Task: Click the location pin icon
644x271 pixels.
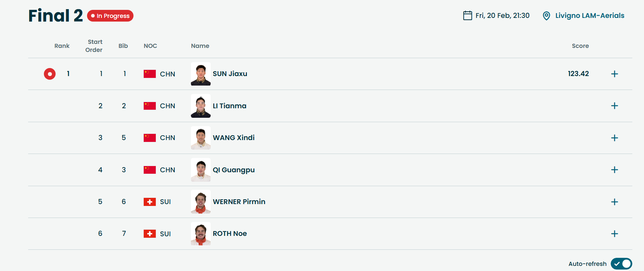Action: [x=546, y=16]
